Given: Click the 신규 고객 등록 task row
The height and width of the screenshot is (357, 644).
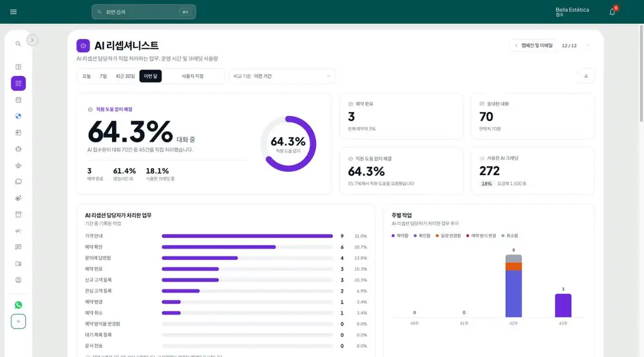Looking at the screenshot, I should click(226, 280).
